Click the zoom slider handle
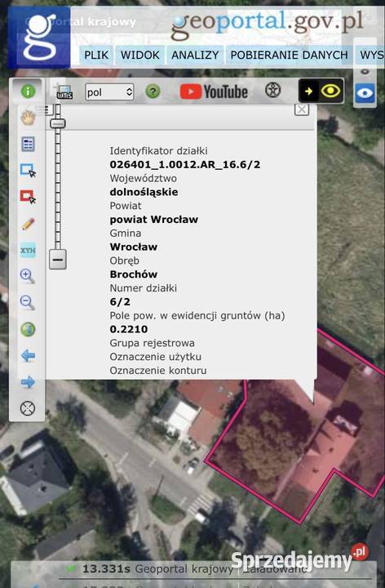The image size is (385, 588). click(x=58, y=123)
